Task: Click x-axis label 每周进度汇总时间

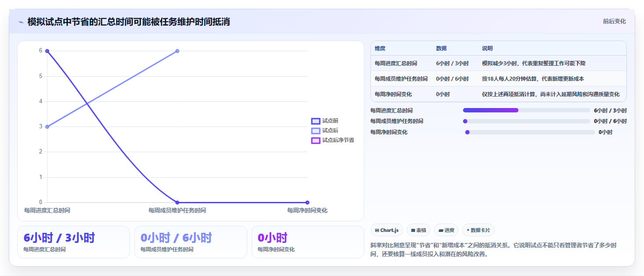Action: click(47, 211)
